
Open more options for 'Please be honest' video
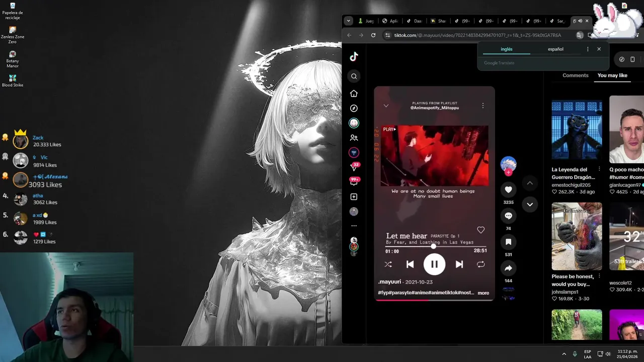click(x=599, y=277)
